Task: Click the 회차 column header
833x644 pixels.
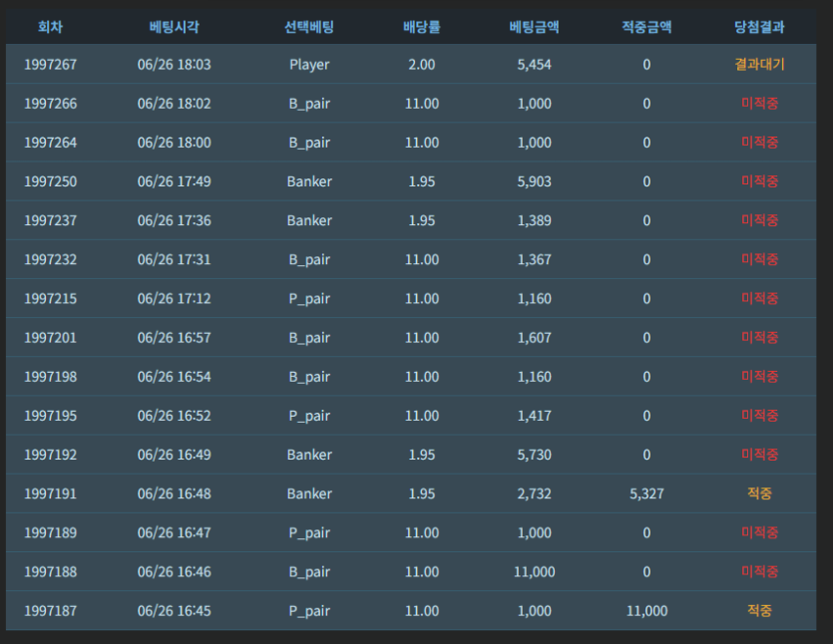Action: [x=50, y=27]
